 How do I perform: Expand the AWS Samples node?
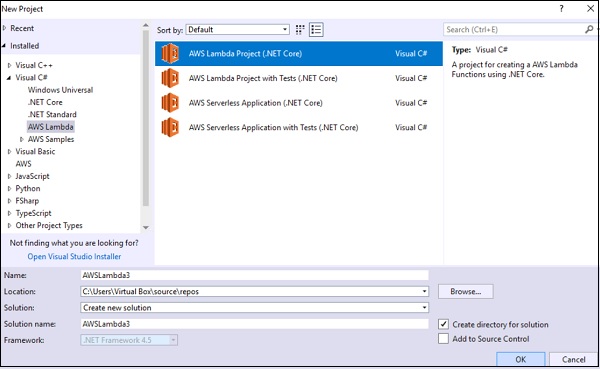coord(22,139)
